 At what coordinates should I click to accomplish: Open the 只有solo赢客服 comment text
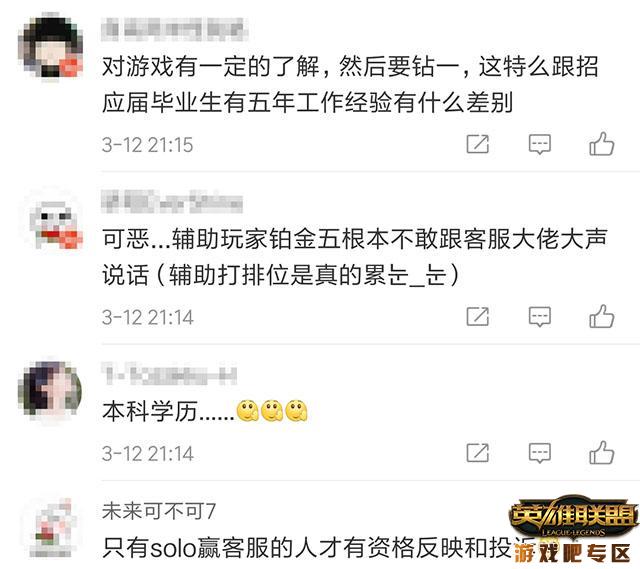click(318, 548)
